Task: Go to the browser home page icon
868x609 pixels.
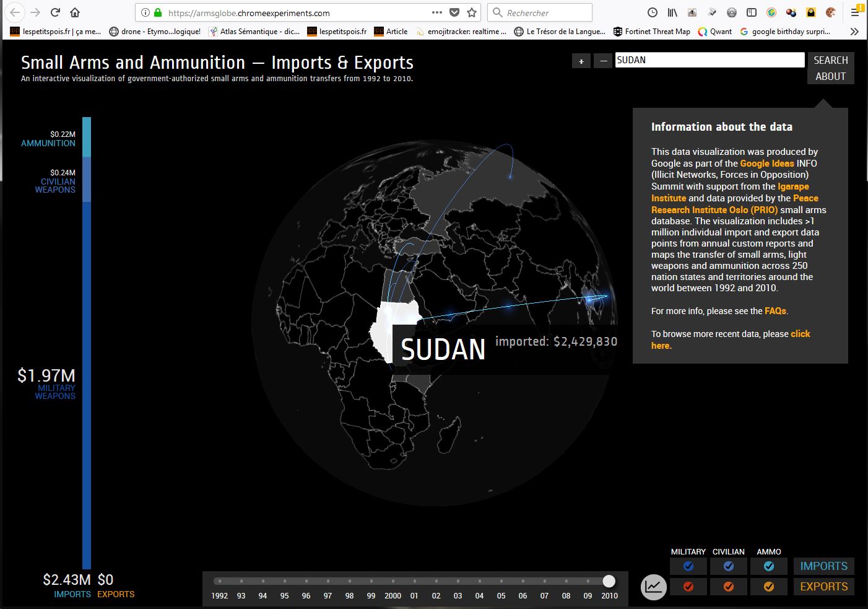Action: pos(75,12)
